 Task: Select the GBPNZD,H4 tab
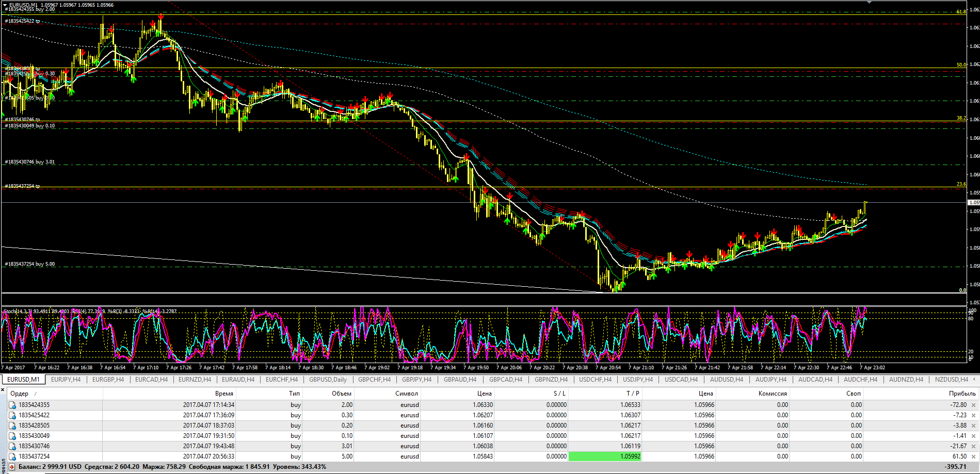(551, 380)
